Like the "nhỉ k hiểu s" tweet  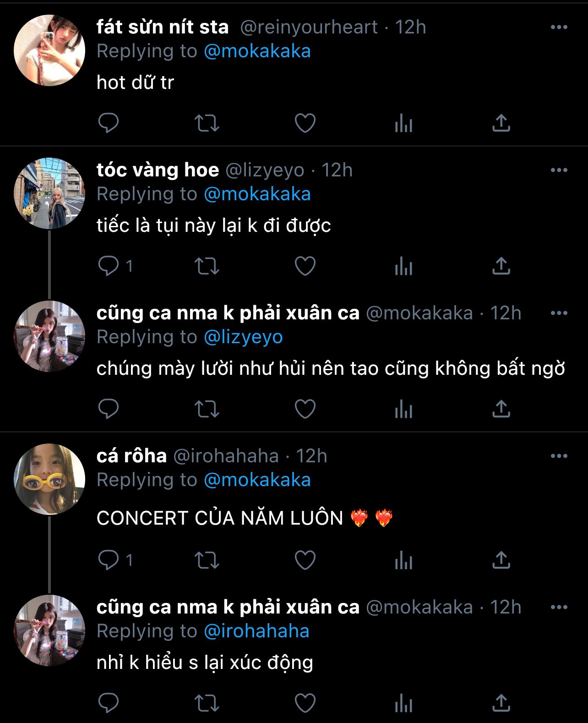click(305, 703)
